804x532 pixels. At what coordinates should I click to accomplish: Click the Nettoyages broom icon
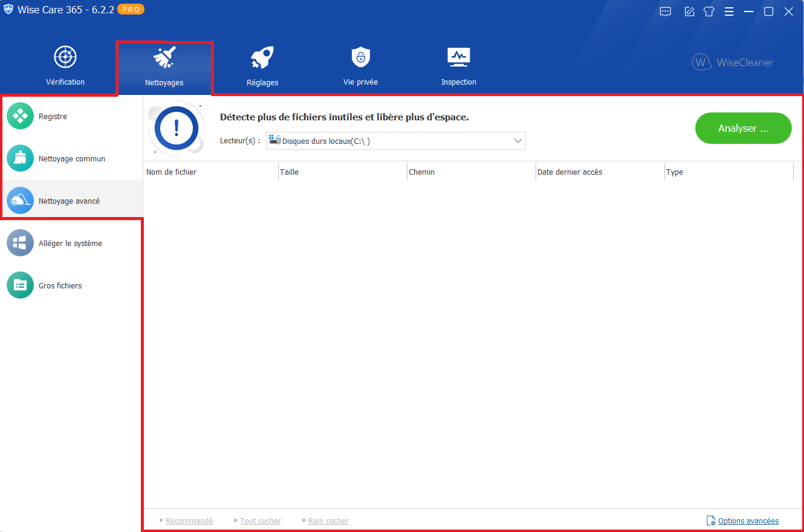click(164, 57)
